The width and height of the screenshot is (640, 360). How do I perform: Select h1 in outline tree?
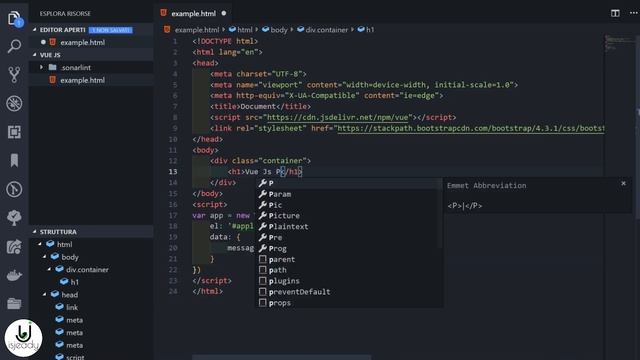pos(74,282)
